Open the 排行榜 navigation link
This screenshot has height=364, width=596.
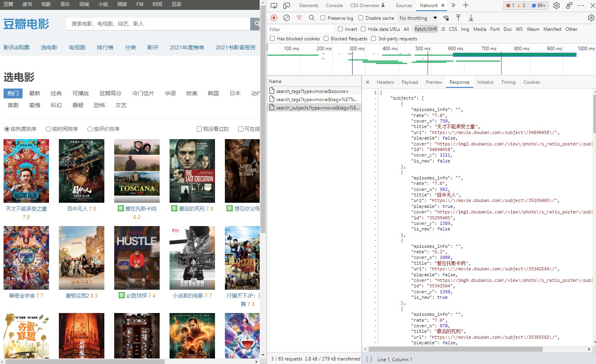105,47
